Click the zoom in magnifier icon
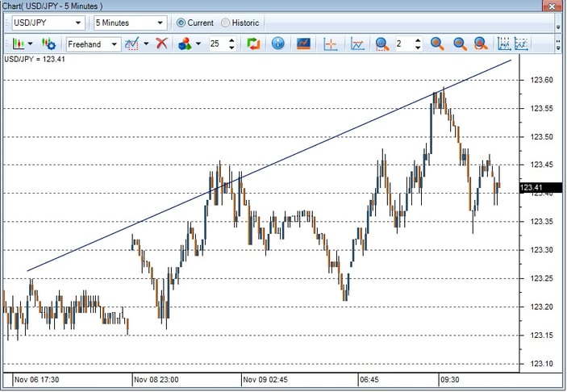The image size is (567, 392). tap(437, 44)
